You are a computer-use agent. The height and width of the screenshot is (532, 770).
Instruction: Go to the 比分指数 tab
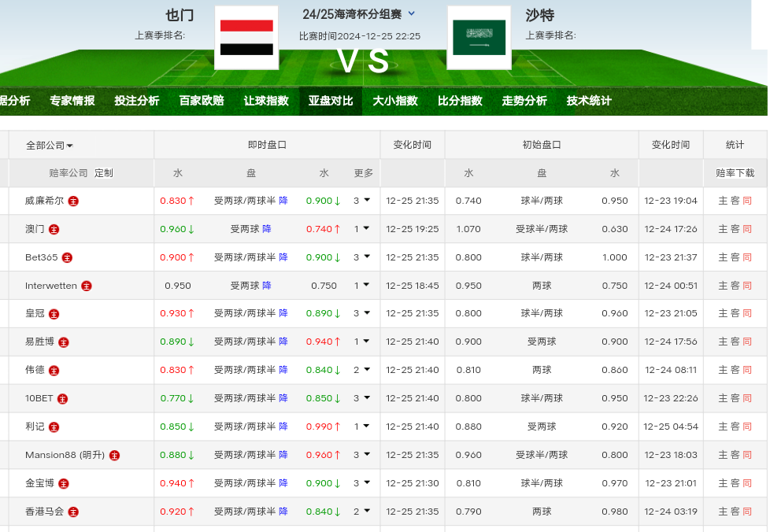click(460, 101)
